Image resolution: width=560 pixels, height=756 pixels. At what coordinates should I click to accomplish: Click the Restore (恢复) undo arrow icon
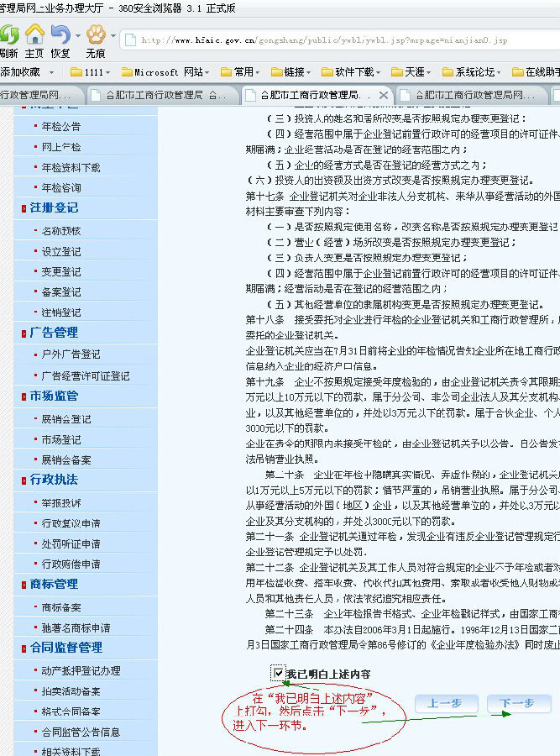tap(60, 34)
